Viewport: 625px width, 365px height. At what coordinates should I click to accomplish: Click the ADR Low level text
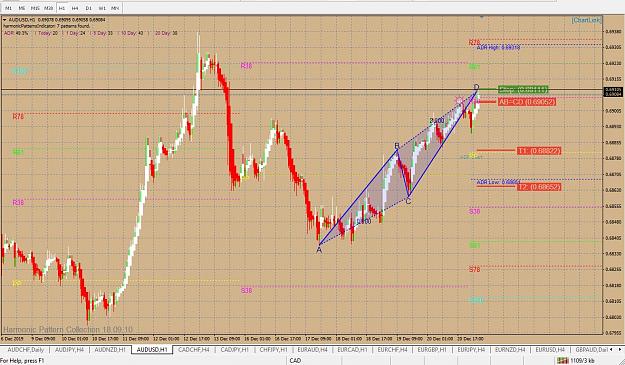[498, 182]
